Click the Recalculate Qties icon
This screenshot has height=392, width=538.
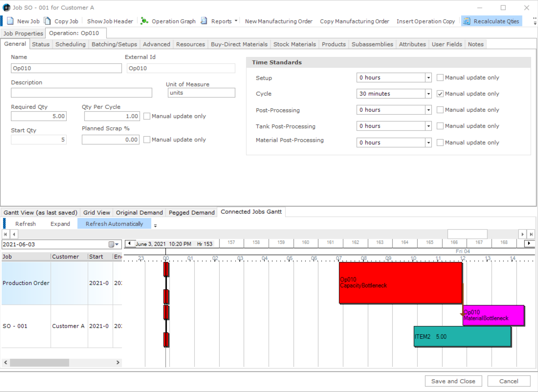pos(467,21)
